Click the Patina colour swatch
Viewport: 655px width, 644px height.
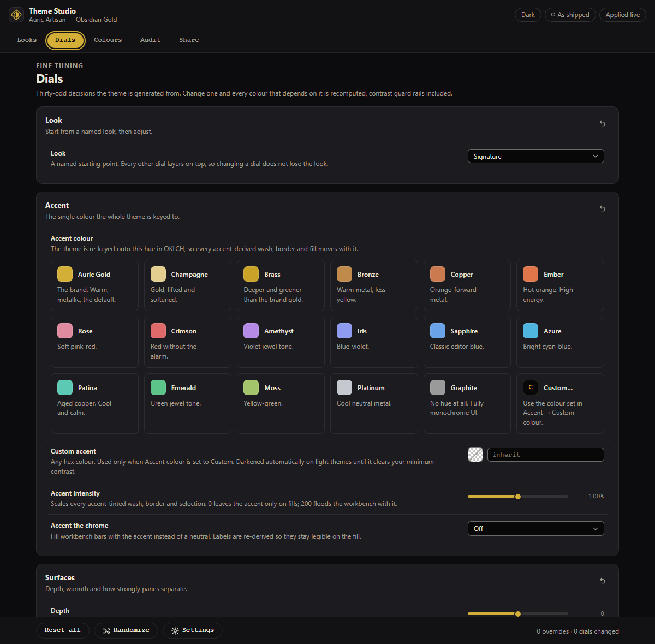point(65,387)
